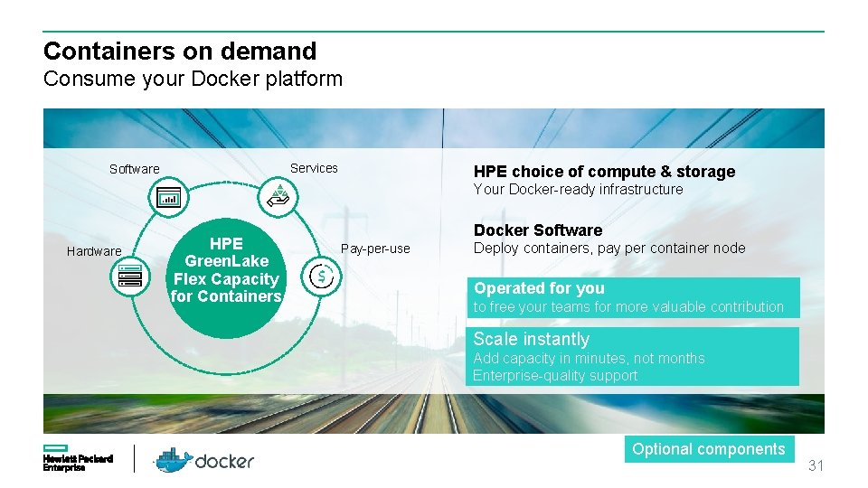Image resolution: width=868 pixels, height=488 pixels.
Task: Click the Docker whale logo
Action: [x=173, y=460]
